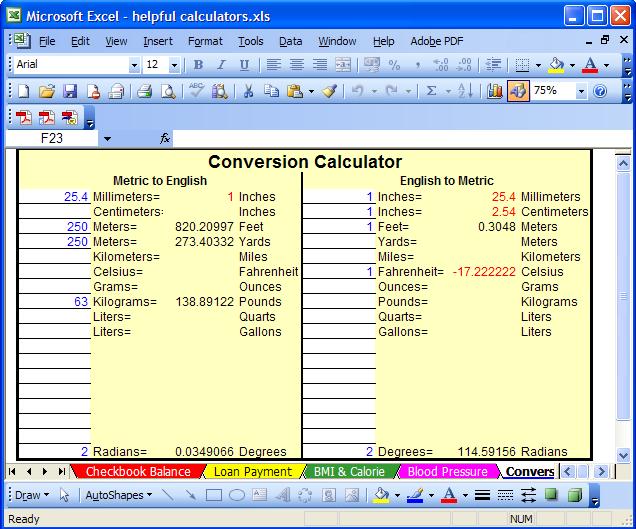Apply Borders to selection

pos(522,65)
